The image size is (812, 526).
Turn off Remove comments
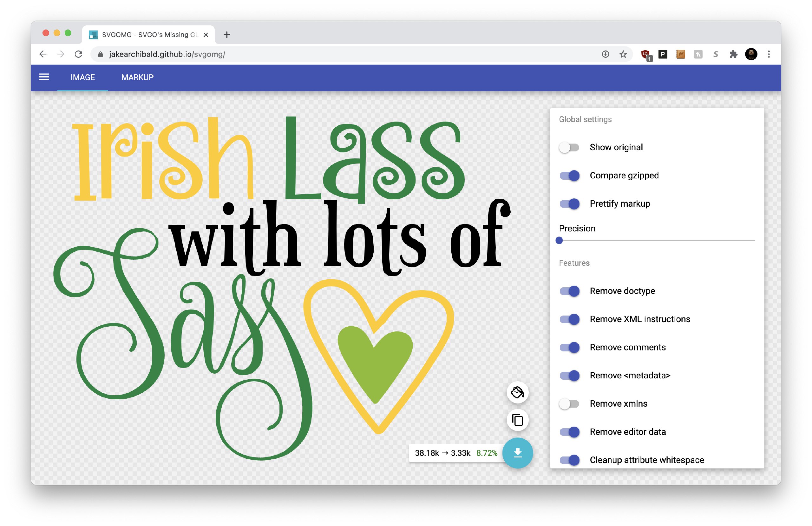[569, 347]
